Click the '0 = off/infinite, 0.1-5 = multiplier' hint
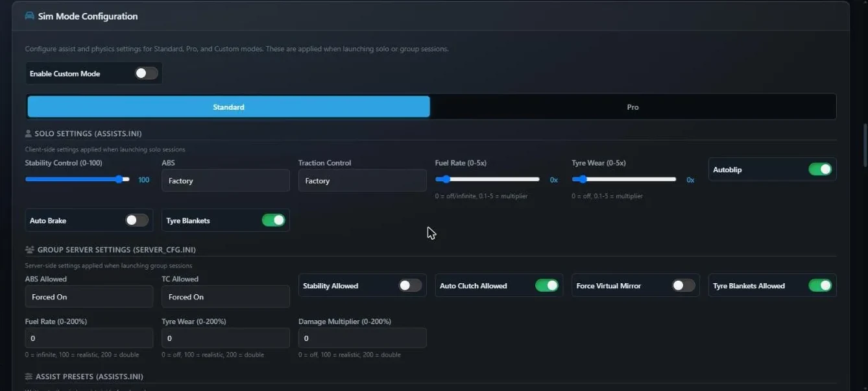868x391 pixels. point(481,196)
